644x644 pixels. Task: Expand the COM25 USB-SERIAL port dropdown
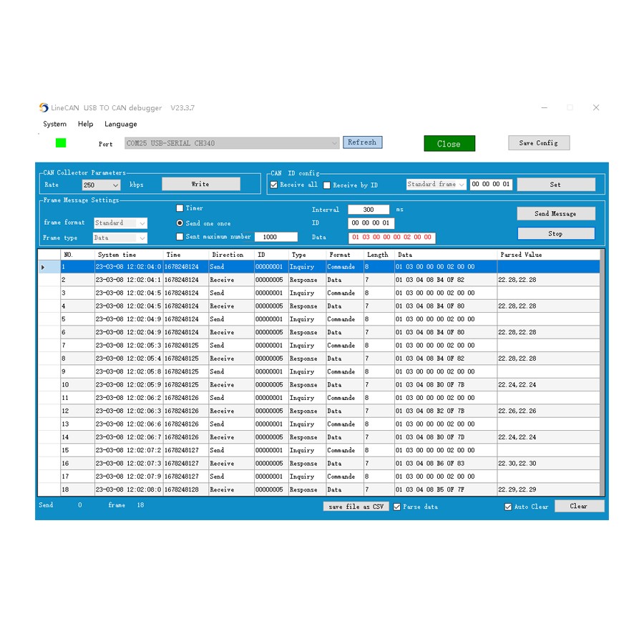[x=334, y=143]
